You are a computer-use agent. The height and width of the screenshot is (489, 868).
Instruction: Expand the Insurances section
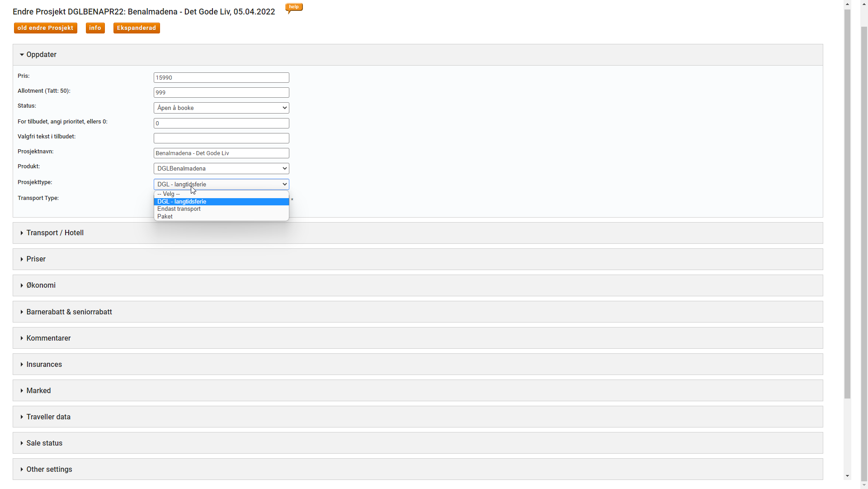point(44,365)
